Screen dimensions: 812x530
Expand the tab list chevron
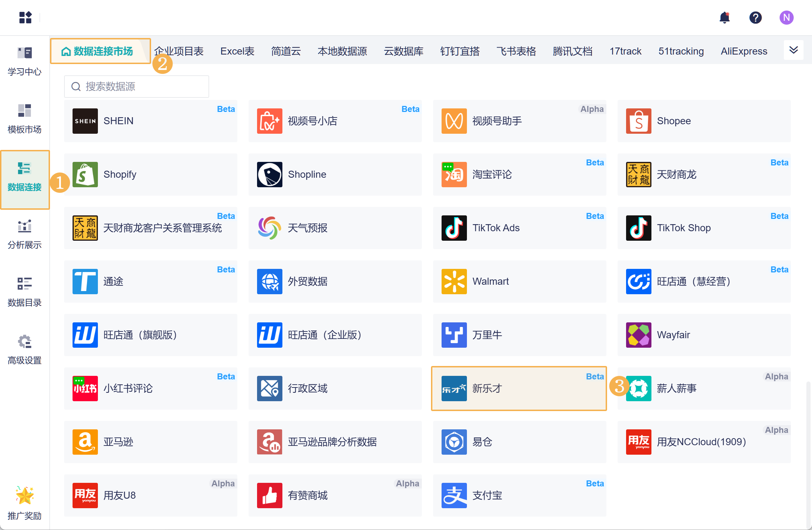793,50
